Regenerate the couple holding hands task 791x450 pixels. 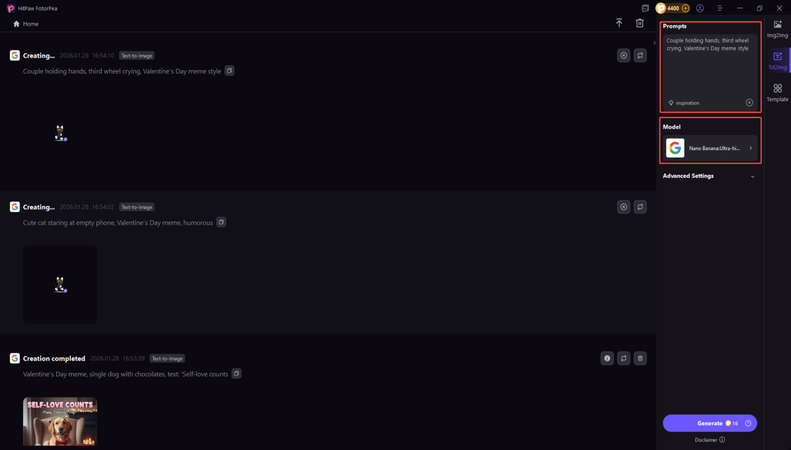pos(640,56)
